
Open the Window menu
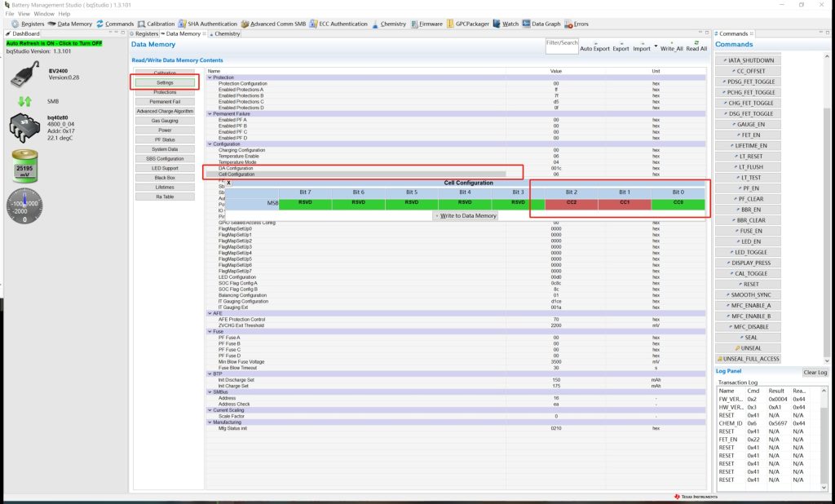[44, 14]
